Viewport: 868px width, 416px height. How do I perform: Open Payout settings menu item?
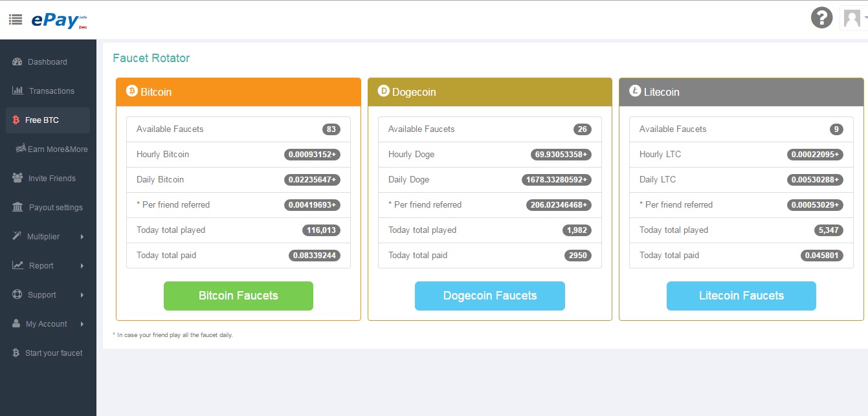(48, 208)
